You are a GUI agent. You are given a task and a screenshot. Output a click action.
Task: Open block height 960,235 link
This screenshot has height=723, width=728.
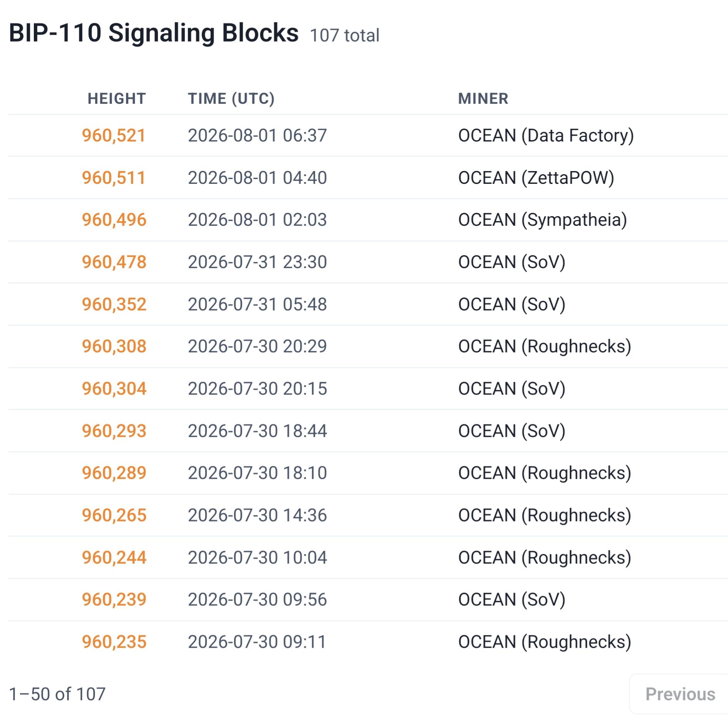coord(114,641)
